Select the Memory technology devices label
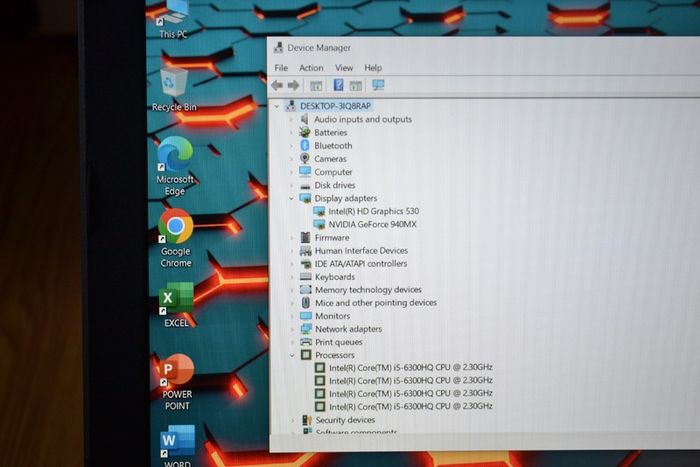The image size is (700, 467). point(368,290)
